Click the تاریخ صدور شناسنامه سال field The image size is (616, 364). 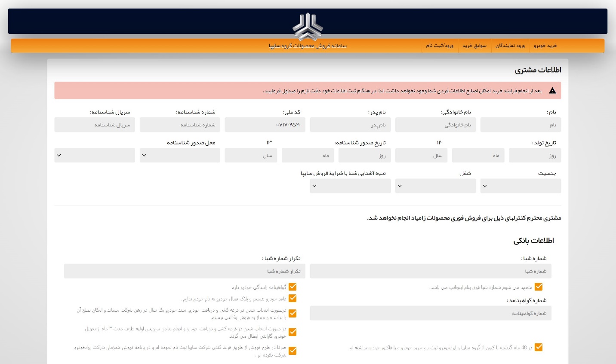click(251, 155)
